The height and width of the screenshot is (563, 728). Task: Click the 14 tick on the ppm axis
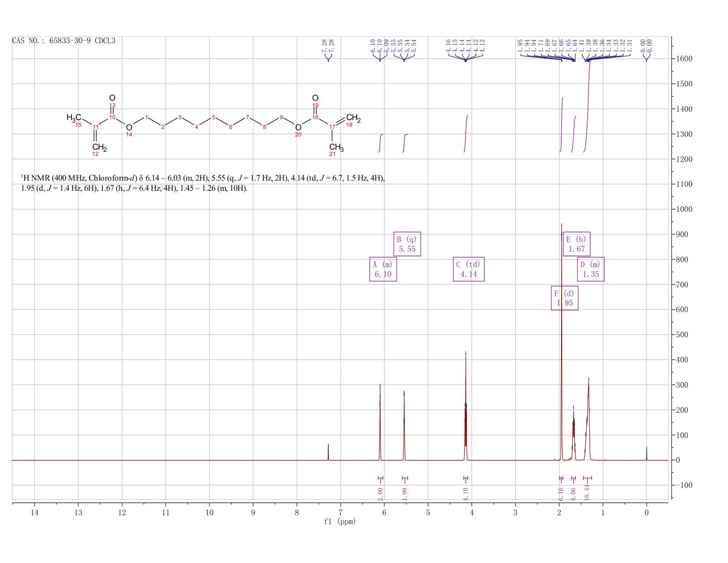34,512
